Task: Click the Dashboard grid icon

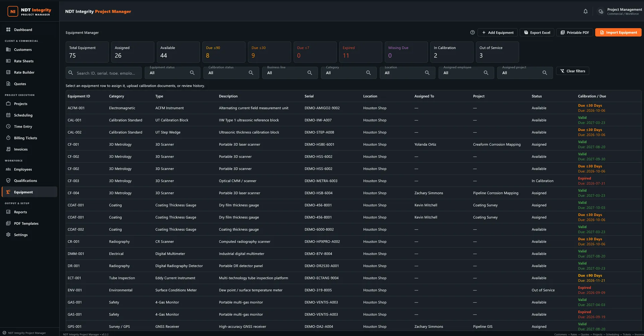Action: click(8, 29)
